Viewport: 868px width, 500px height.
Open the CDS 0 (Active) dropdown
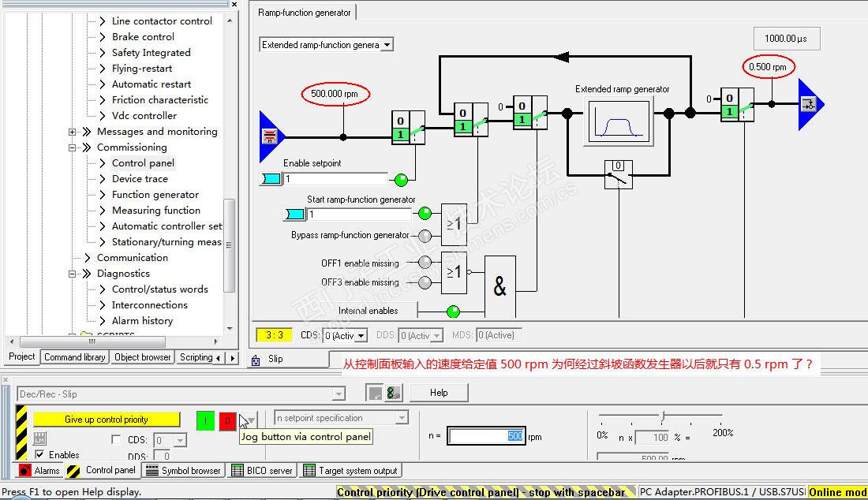point(361,336)
